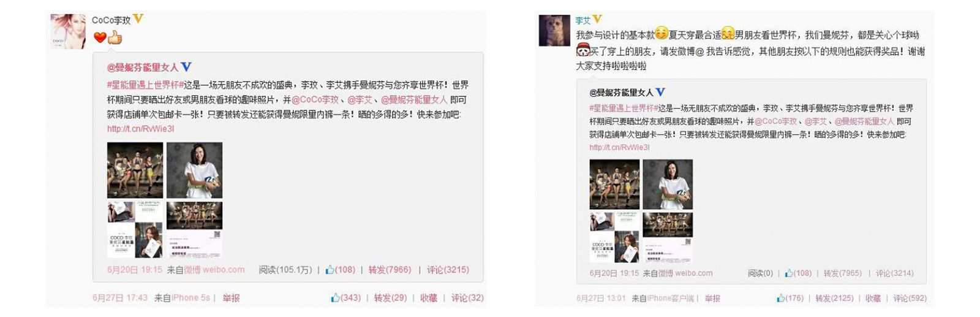Like right post via thumbs-up (176)
Viewport: 980px width, 317px height.
click(790, 298)
